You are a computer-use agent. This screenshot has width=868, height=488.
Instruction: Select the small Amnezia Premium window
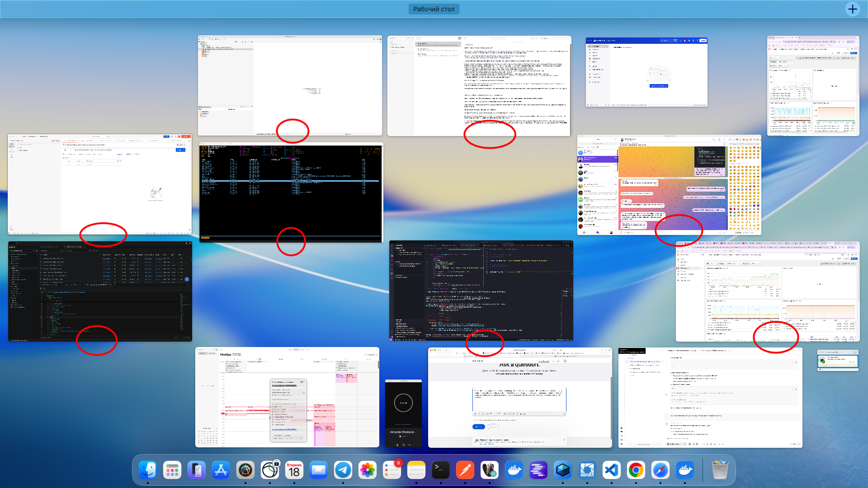pos(403,413)
